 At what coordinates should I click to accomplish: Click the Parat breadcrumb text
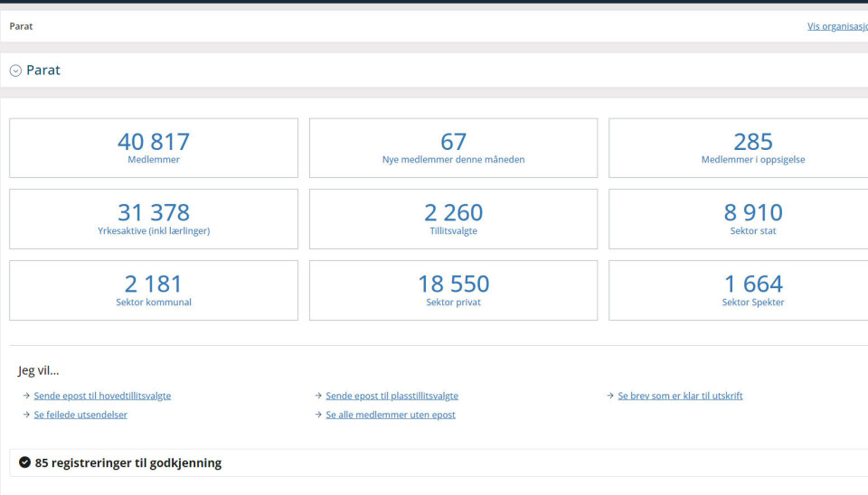point(21,26)
